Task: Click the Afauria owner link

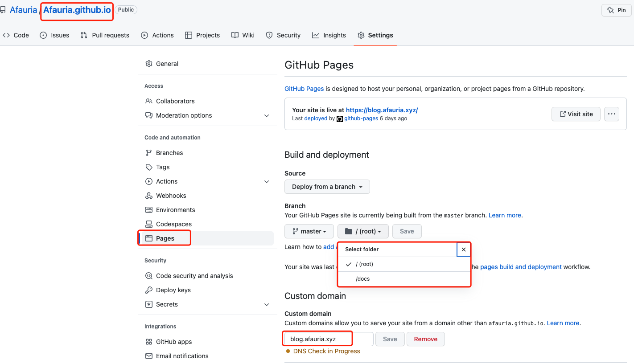Action: coord(23,10)
